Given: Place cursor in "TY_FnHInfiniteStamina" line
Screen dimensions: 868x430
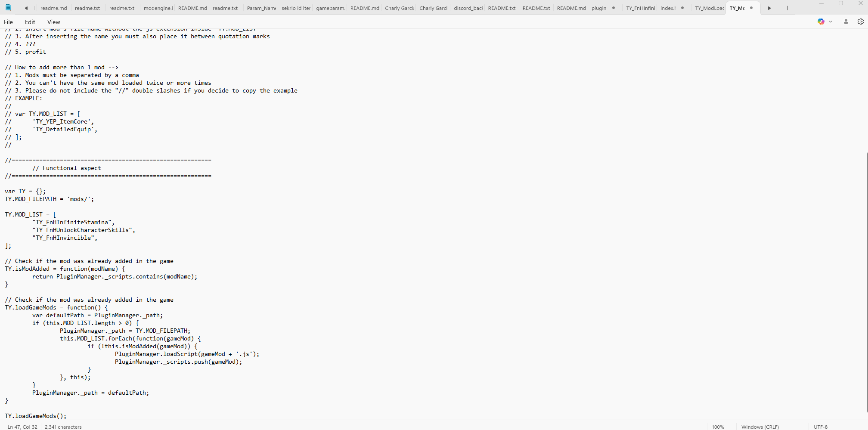Looking at the screenshot, I should click(x=74, y=222).
